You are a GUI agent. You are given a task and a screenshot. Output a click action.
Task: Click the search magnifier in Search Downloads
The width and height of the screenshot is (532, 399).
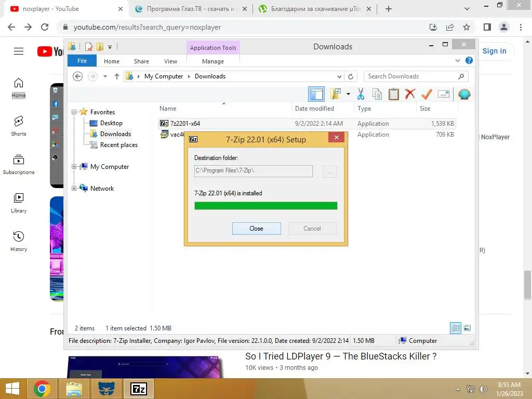(x=461, y=76)
